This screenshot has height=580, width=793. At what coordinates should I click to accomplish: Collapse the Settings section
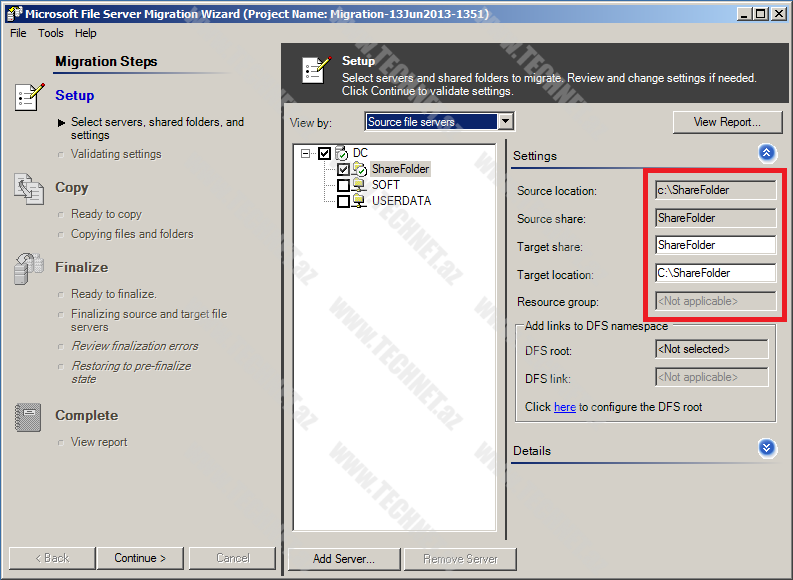click(767, 153)
